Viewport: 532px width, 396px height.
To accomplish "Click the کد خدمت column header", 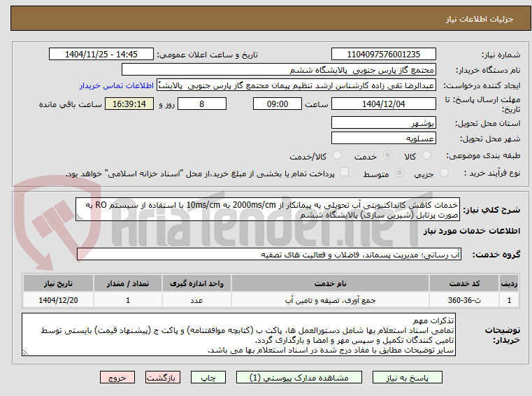I will coord(464,283).
